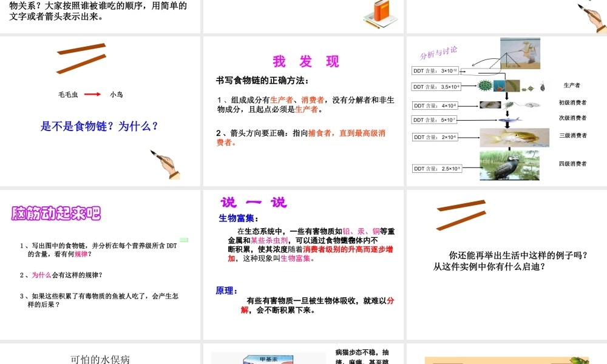The image size is (607, 364).
Task: Select the 我发现 slide thumbnail
Action: coord(303,112)
